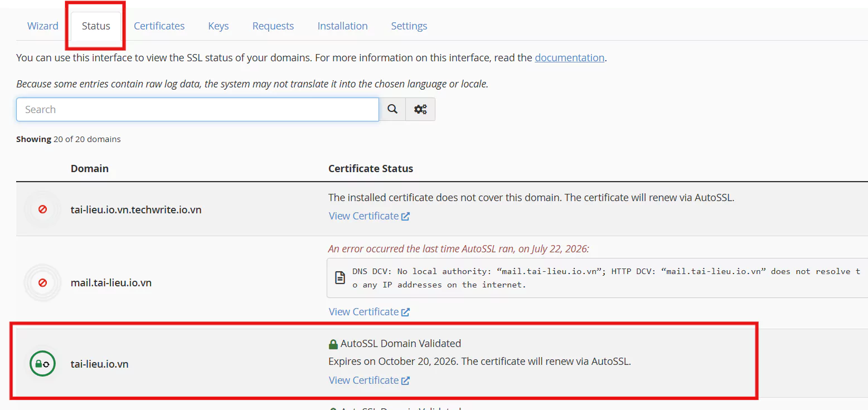868x410 pixels.
Task: Click the log document icon in the error box
Action: click(340, 277)
